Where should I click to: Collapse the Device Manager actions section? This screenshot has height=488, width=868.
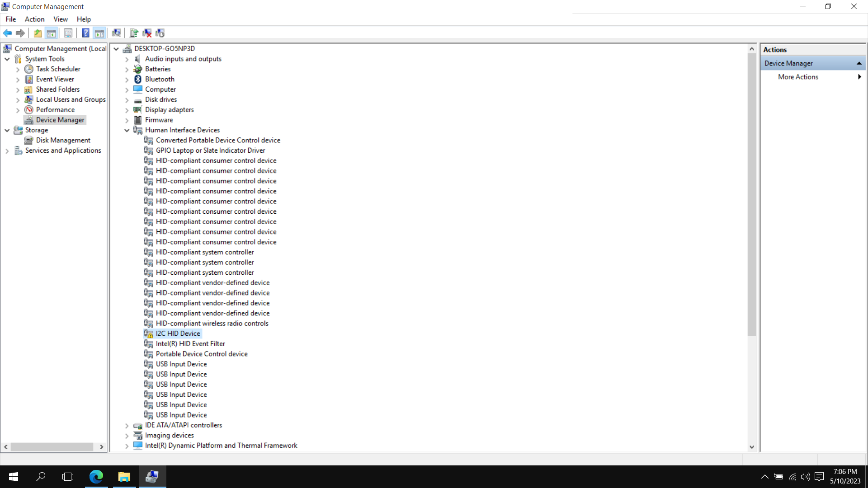[859, 63]
